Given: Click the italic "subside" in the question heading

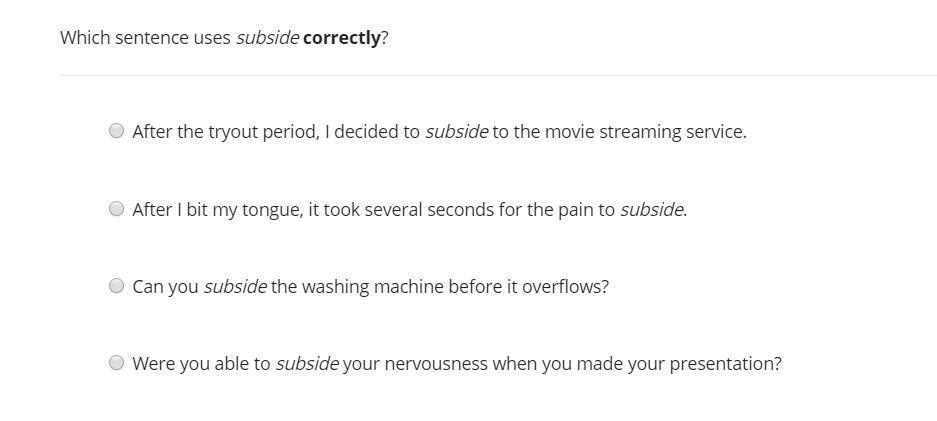Looking at the screenshot, I should 267,38.
